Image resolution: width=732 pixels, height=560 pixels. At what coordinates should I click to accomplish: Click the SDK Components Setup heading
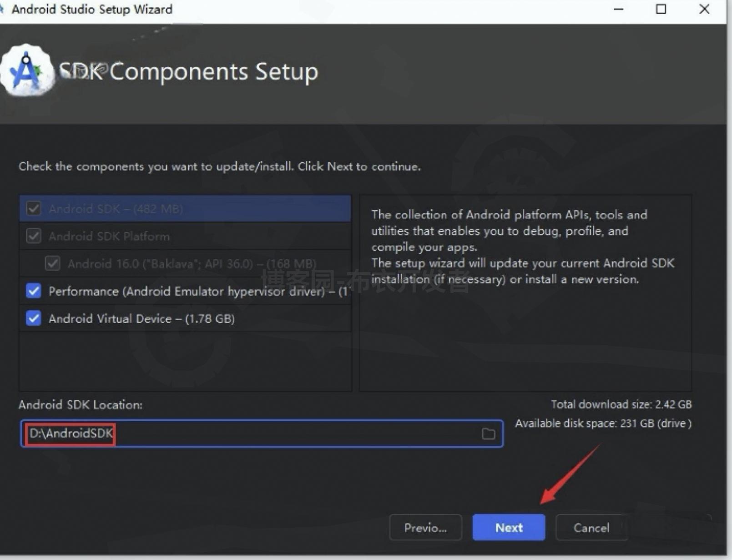[x=189, y=71]
